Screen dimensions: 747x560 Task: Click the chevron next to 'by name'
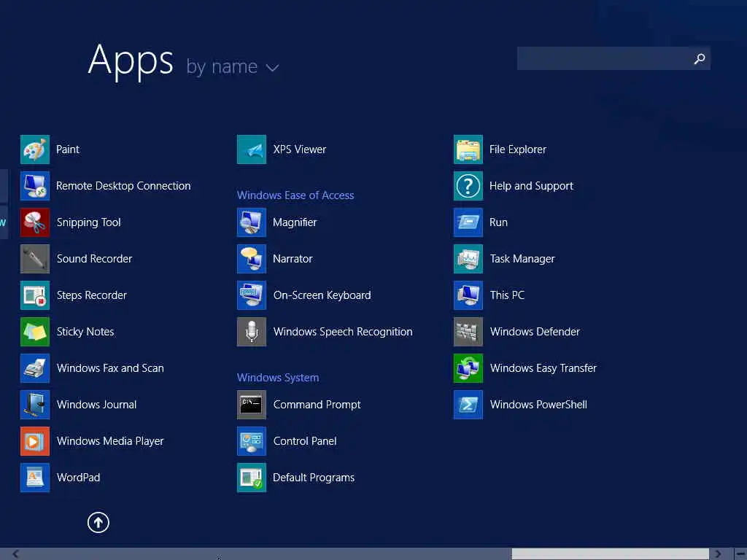click(x=273, y=68)
